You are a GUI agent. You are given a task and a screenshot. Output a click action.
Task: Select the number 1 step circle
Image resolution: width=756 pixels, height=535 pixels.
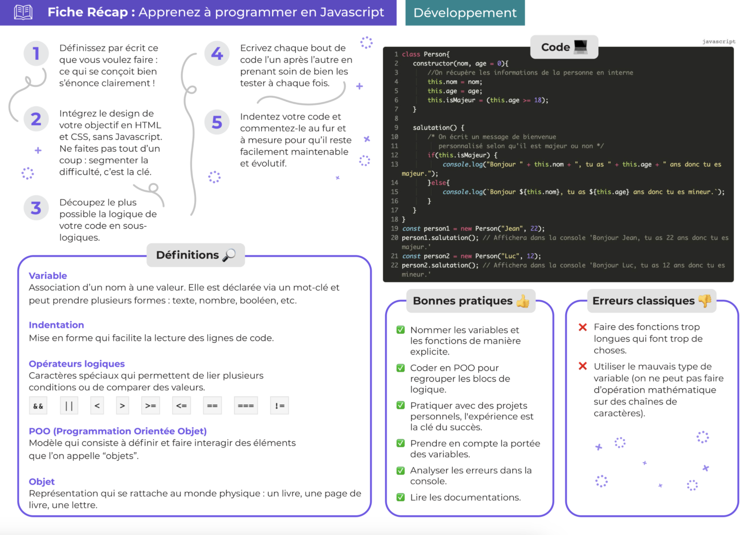(x=36, y=53)
